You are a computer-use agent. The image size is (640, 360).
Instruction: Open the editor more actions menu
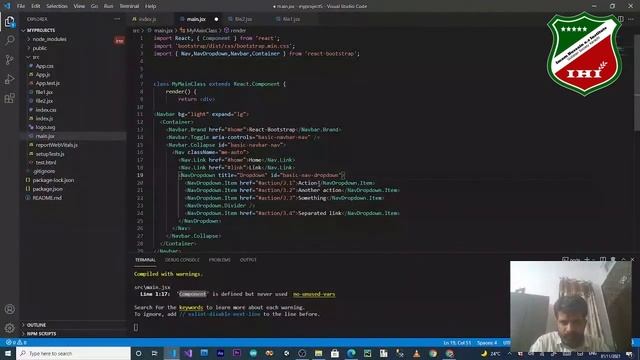pos(631,19)
